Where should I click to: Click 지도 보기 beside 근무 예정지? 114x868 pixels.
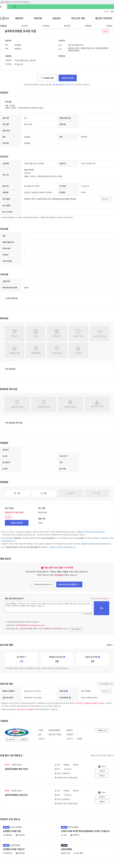pyautogui.click(x=106, y=199)
